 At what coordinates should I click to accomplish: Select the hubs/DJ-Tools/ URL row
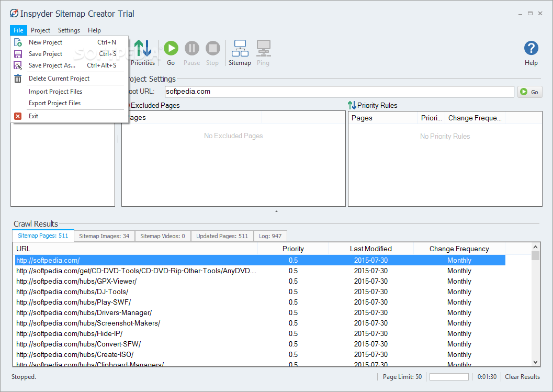coord(260,292)
